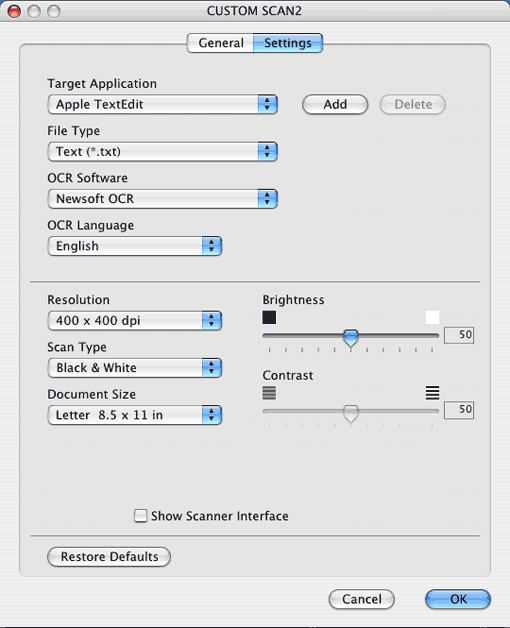Viewport: 510px width, 628px height.
Task: Open the Document Size dropdown
Action: (135, 415)
